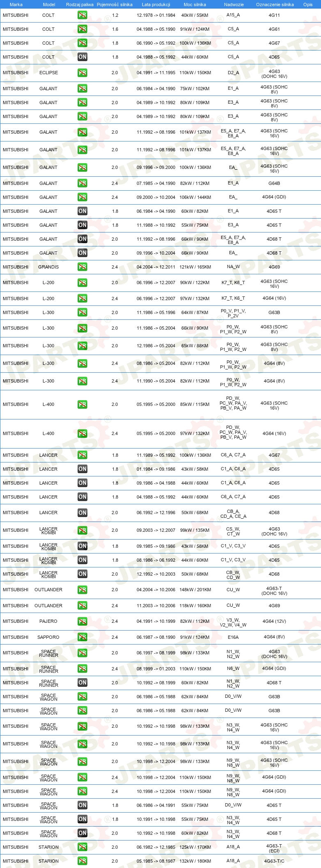Click the ON icon in the SPACE RUNNER 4D68 T row
The height and width of the screenshot is (868, 321).
coord(83,683)
